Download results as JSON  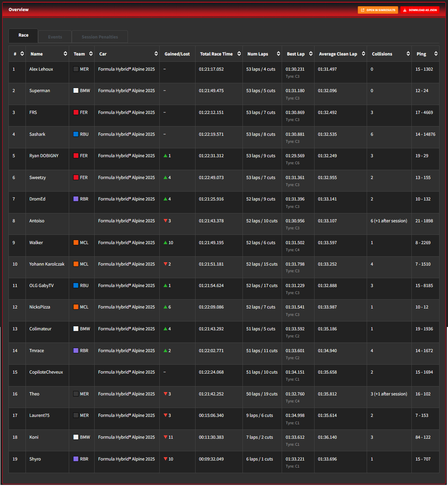(x=420, y=10)
